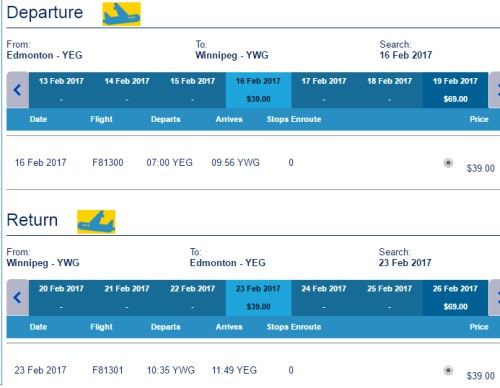Pick the 17 Feb 2017 departure date

pyautogui.click(x=324, y=90)
